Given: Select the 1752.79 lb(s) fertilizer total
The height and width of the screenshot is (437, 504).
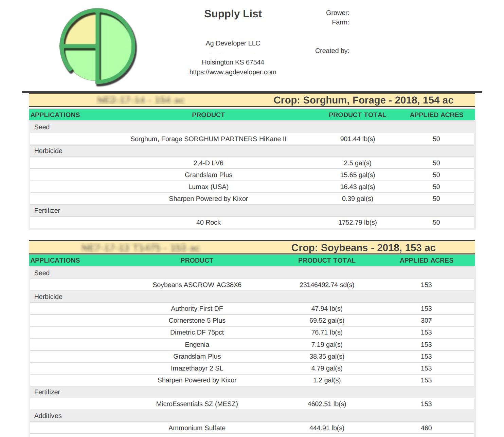Looking at the screenshot, I should tap(358, 222).
